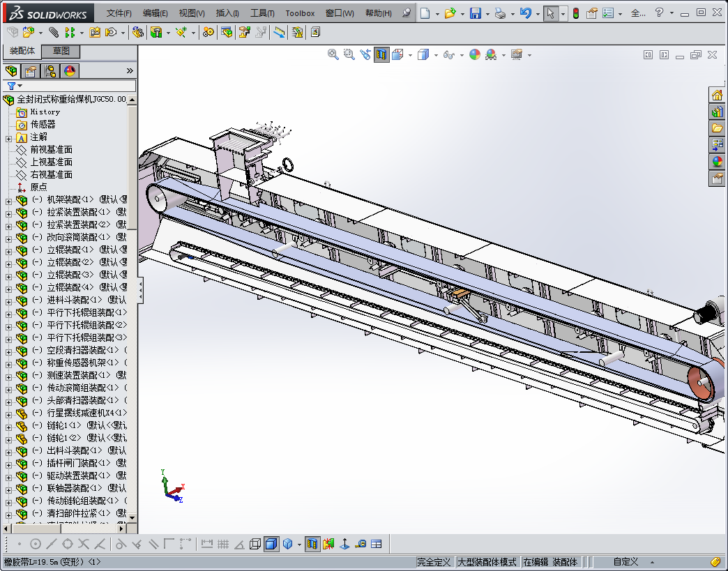
Task: Expand the 机架装配<1> tree node
Action: coord(8,200)
